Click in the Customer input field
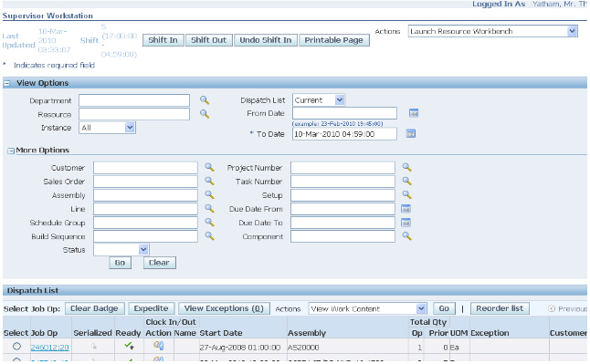This screenshot has height=364, width=590. tap(145, 168)
